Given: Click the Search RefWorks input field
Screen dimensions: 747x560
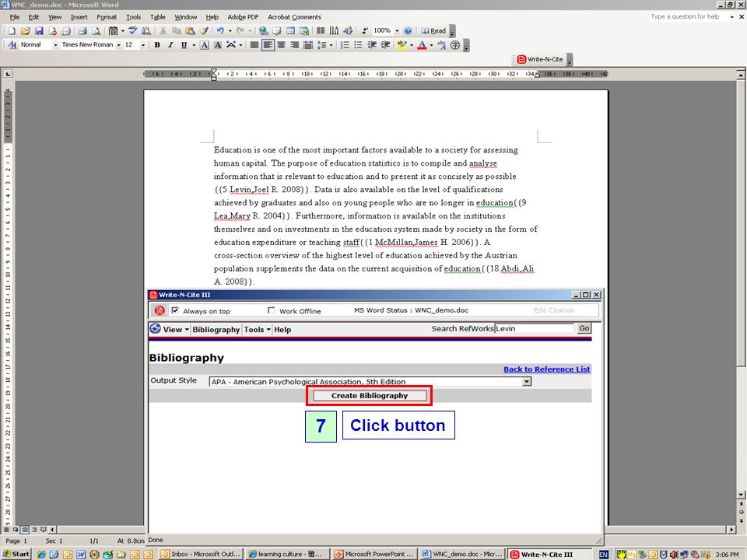Looking at the screenshot, I should coord(535,328).
